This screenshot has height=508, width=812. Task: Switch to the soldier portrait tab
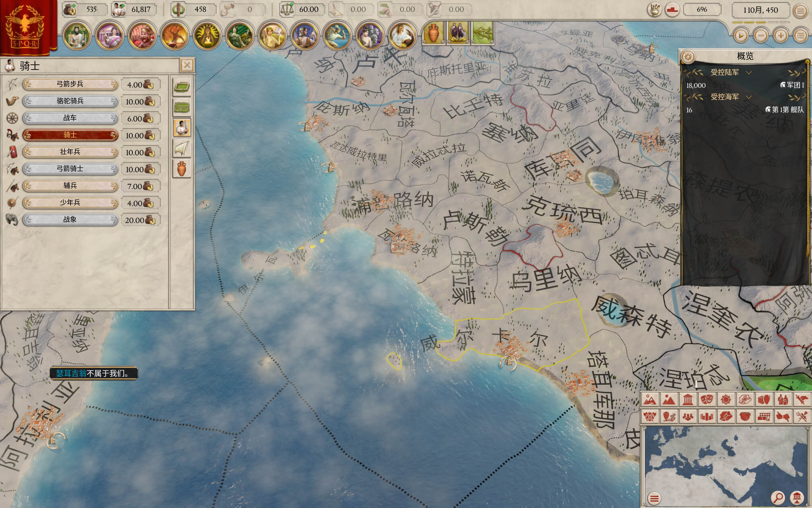tap(182, 128)
